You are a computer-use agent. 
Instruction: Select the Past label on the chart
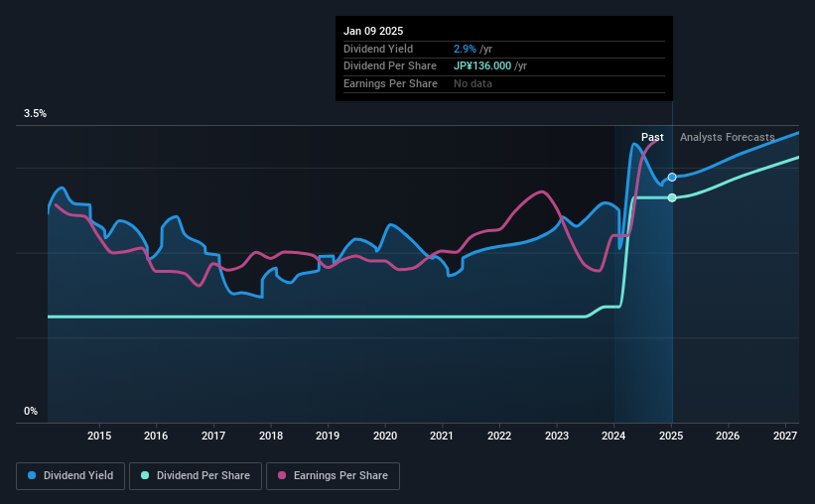[652, 137]
